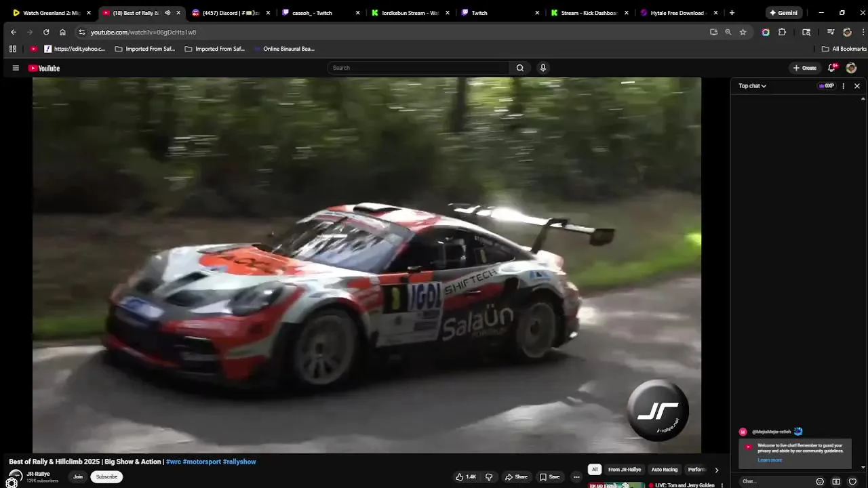Reload the current page
Screen dimensions: 868x488
tap(46, 32)
